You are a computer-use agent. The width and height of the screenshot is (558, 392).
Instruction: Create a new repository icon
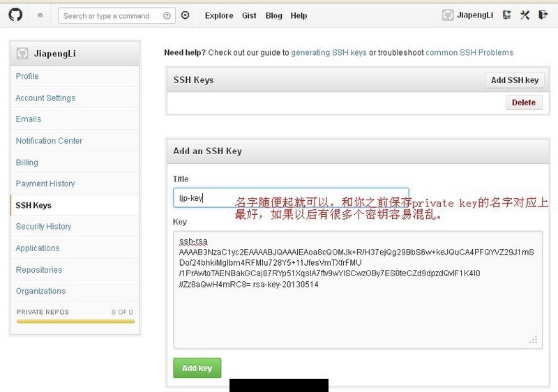507,15
